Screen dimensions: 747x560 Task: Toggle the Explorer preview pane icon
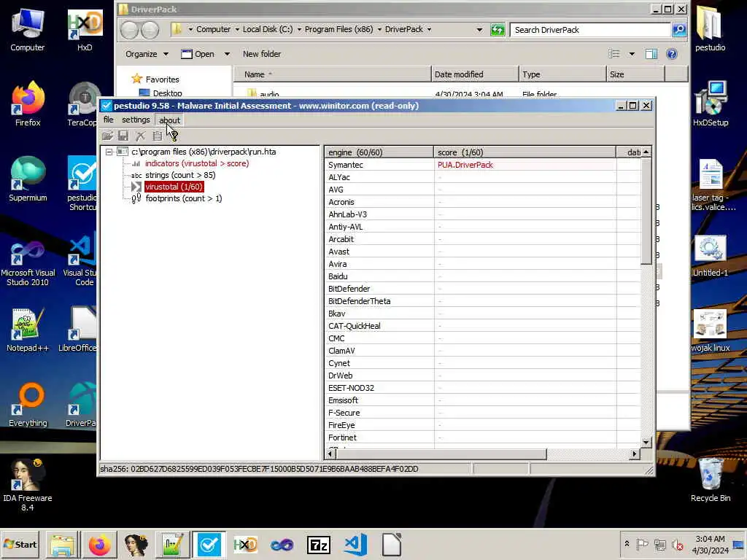[651, 54]
